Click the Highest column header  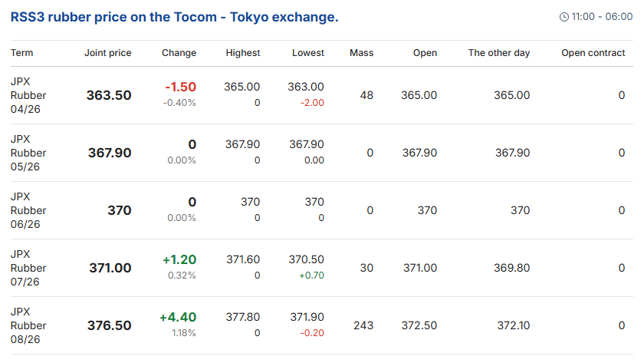click(x=242, y=53)
